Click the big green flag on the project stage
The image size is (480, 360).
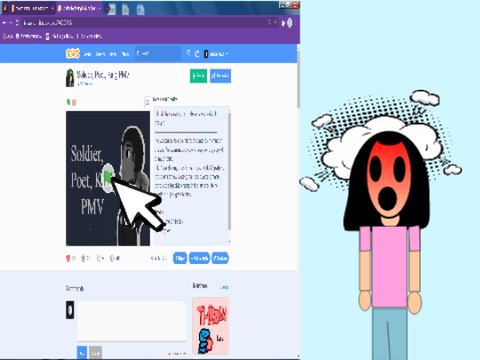108,178
